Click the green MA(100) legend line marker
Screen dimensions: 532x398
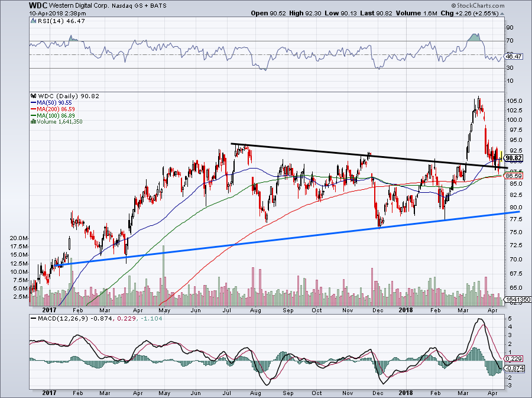(x=33, y=116)
